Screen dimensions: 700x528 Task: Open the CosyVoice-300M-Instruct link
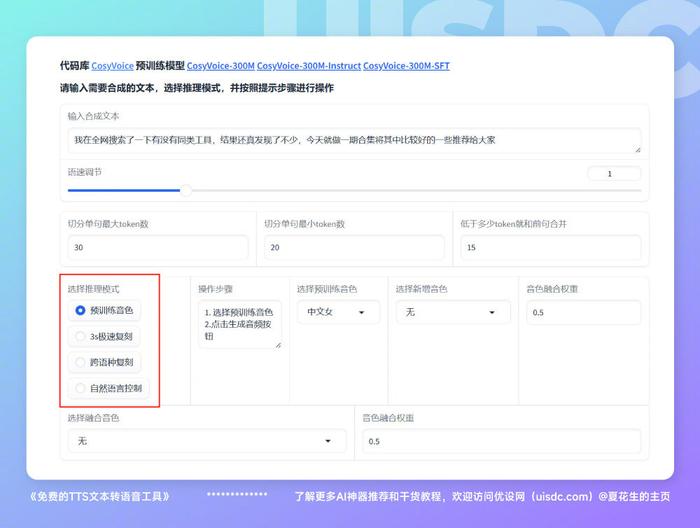click(309, 66)
